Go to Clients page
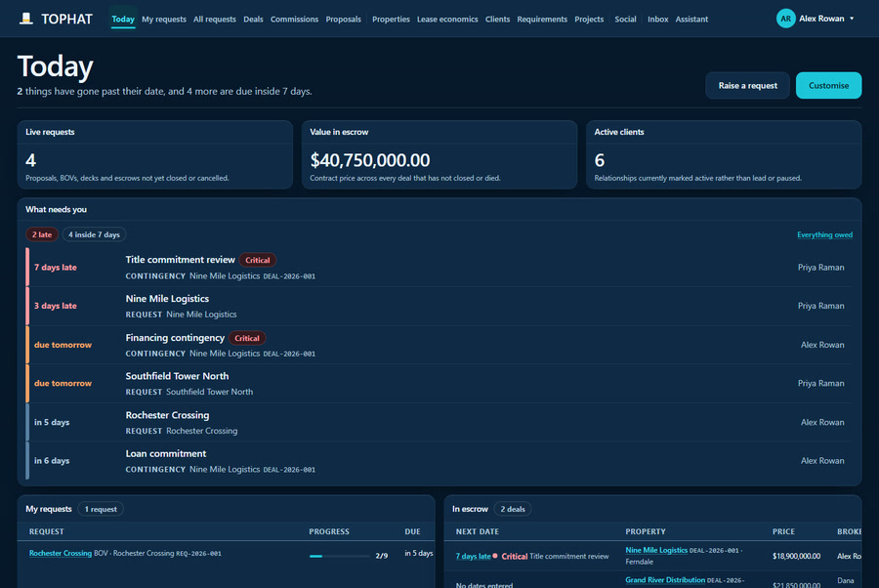The width and height of the screenshot is (879, 588). 497,20
